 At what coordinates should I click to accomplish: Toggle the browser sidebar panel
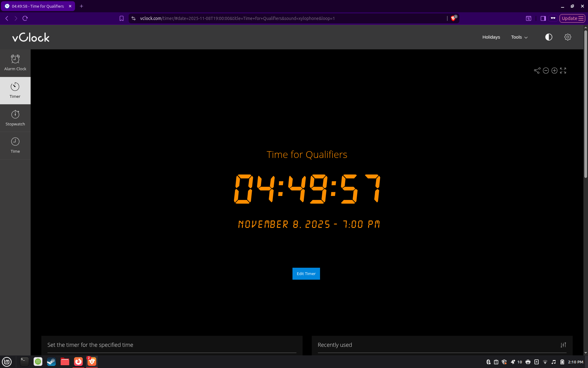(x=543, y=18)
